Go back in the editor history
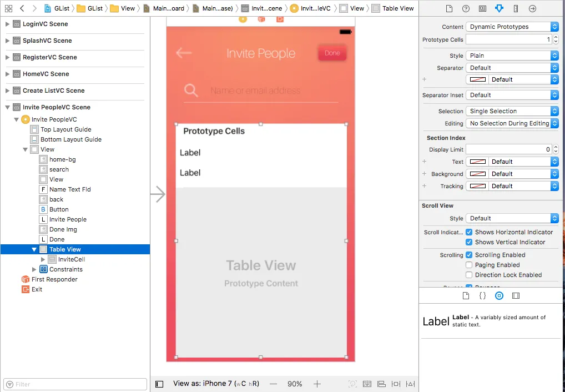565x392 pixels. click(22, 8)
